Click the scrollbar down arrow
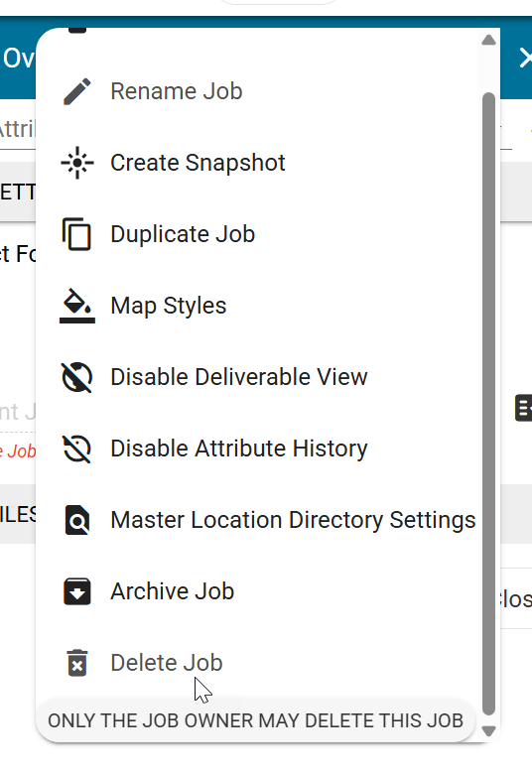 [x=488, y=731]
